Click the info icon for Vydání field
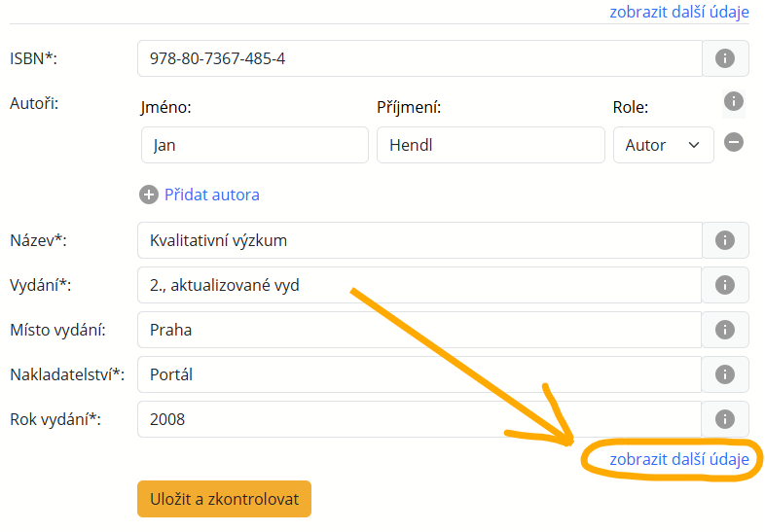765x532 pixels. (724, 285)
